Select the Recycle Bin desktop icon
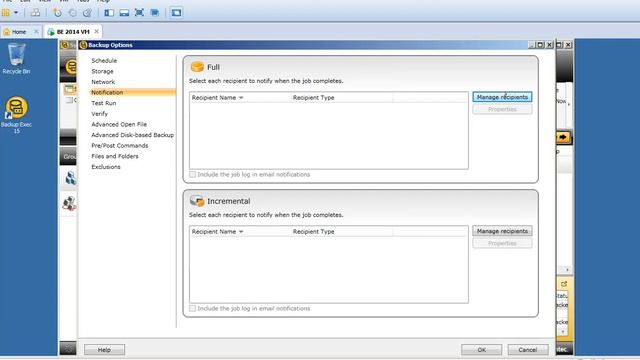Screen dimensions: 640x360 tap(16, 59)
